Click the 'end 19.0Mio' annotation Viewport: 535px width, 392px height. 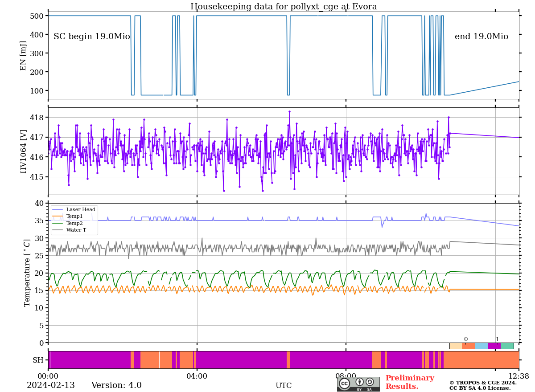[481, 37]
